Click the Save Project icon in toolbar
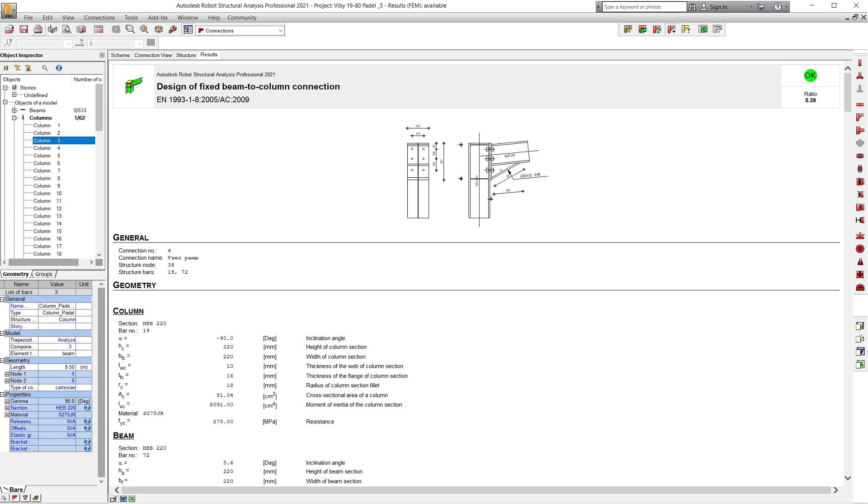 [24, 31]
